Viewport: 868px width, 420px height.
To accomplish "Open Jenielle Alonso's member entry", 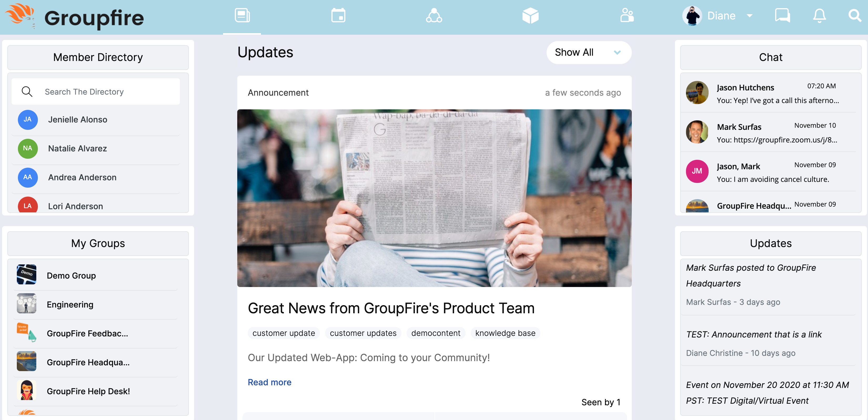I will [96, 120].
